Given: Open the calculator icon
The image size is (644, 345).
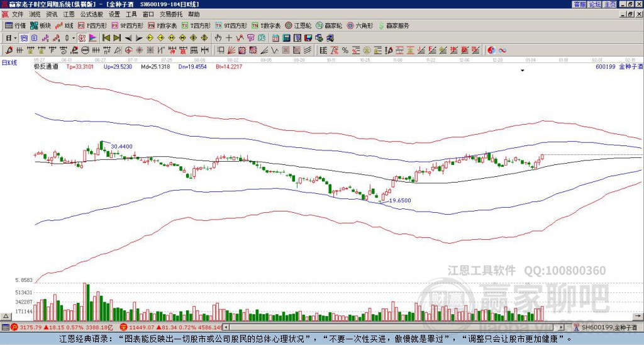Looking at the screenshot, I should [286, 38].
